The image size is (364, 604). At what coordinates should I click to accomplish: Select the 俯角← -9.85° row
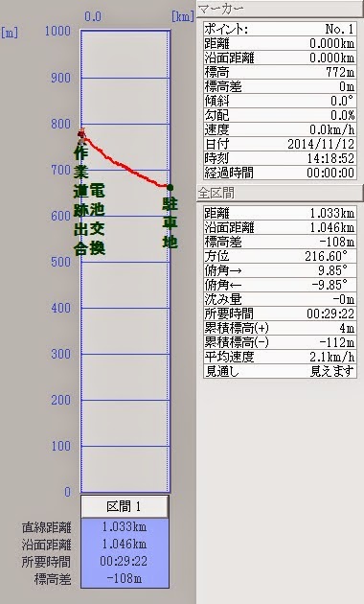coord(280,285)
